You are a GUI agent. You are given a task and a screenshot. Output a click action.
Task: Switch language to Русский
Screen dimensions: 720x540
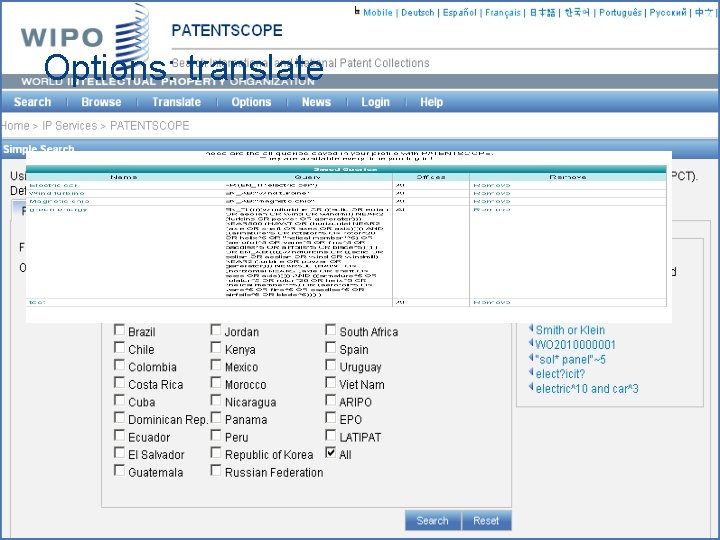(668, 13)
